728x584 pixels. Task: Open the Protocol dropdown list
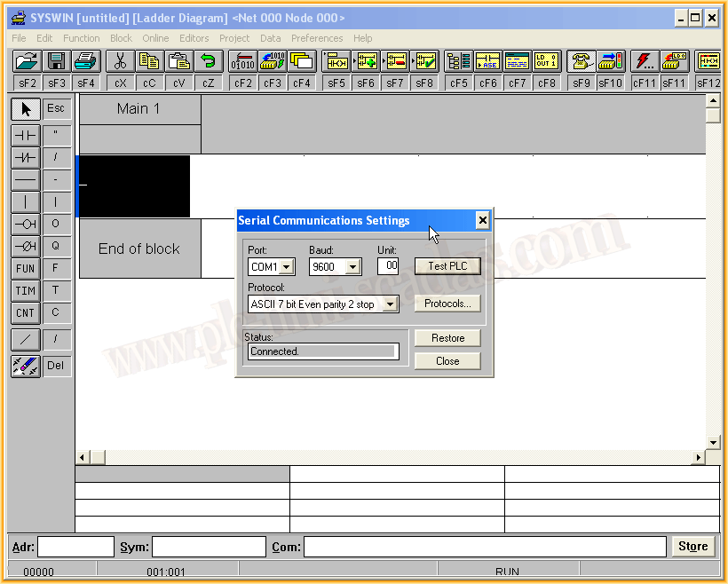click(x=391, y=304)
